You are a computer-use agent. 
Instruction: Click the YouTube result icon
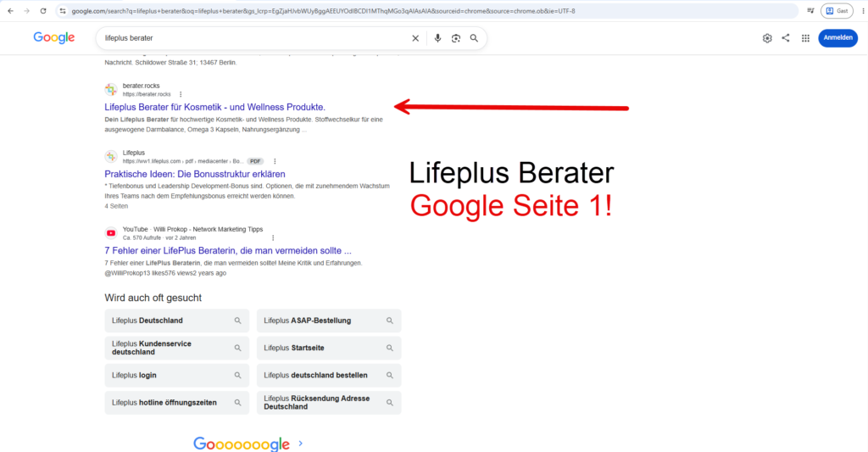(111, 233)
